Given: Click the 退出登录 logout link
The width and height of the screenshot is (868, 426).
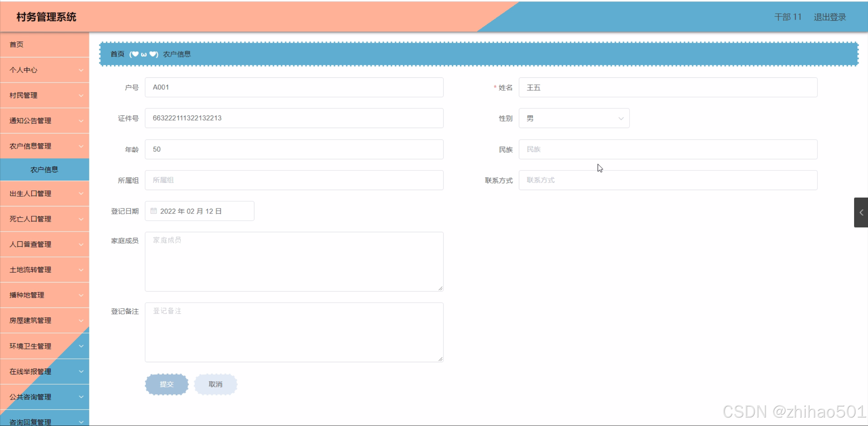Looking at the screenshot, I should (x=830, y=17).
